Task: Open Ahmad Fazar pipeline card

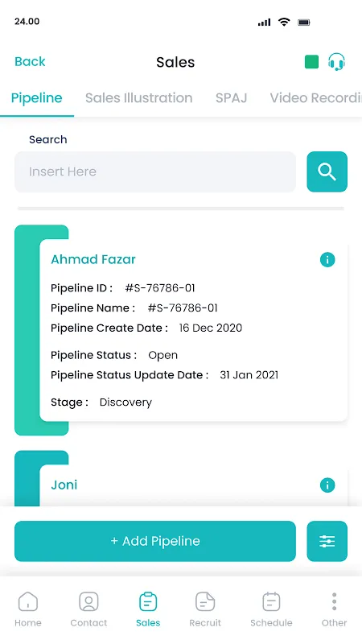Action: pos(193,331)
